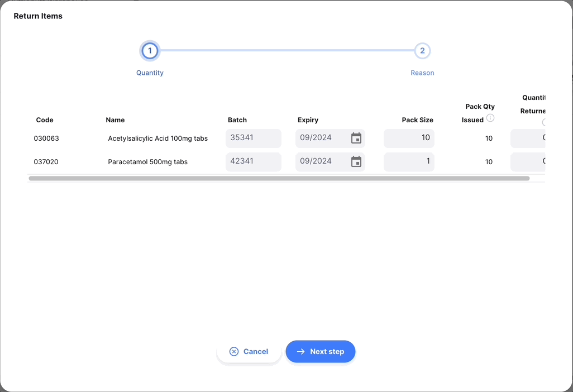Focus pack size field showing 1
573x392 pixels.
(409, 161)
